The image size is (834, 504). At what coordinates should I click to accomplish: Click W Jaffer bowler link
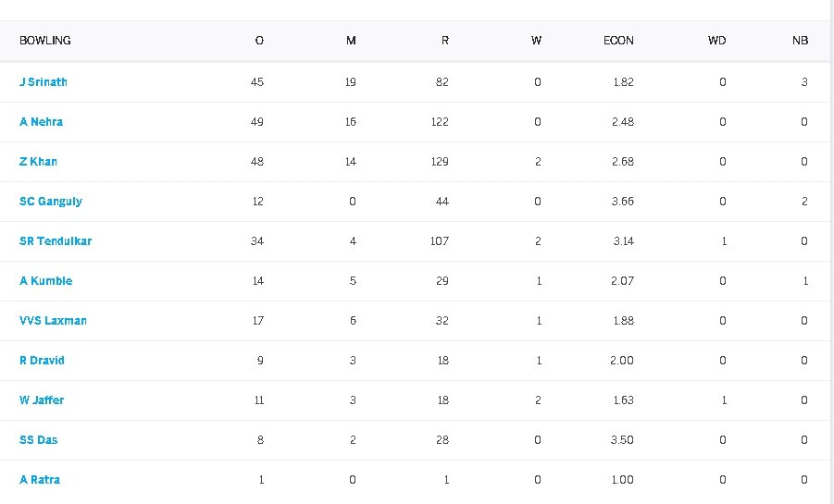[x=43, y=400]
